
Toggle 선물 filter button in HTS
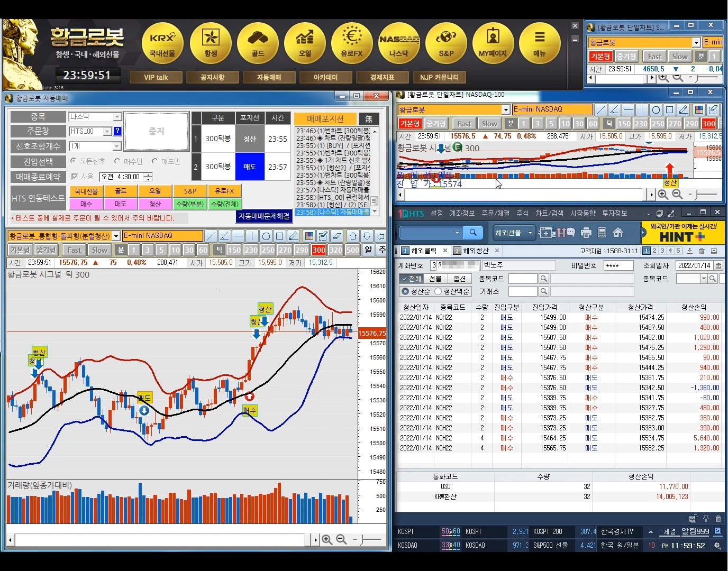435,279
